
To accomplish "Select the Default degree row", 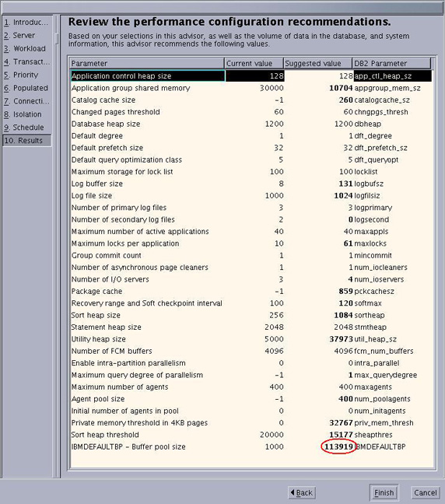I will [x=251, y=135].
